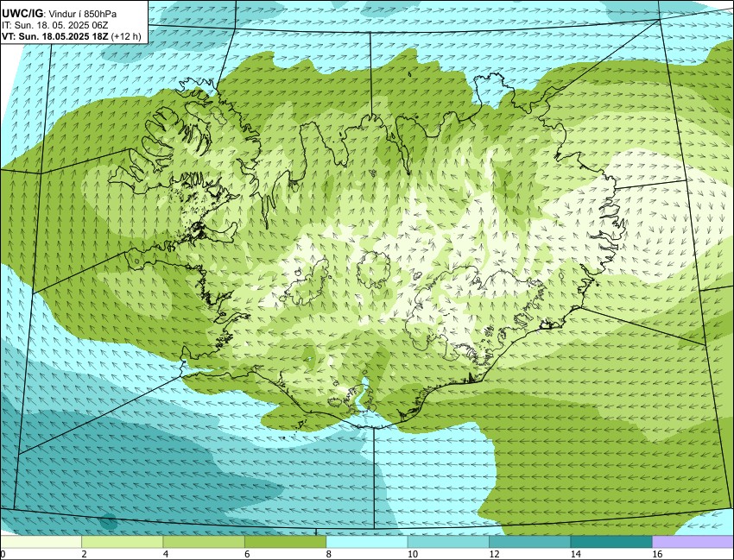Click the 0–2 pale cream legend swatch
The width and height of the screenshot is (734, 560).
click(41, 542)
